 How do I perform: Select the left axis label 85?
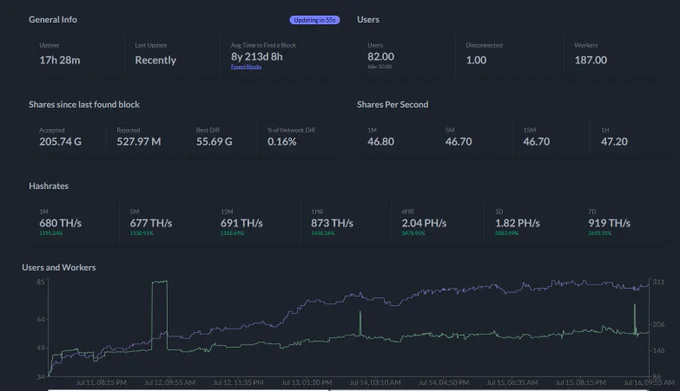40,282
